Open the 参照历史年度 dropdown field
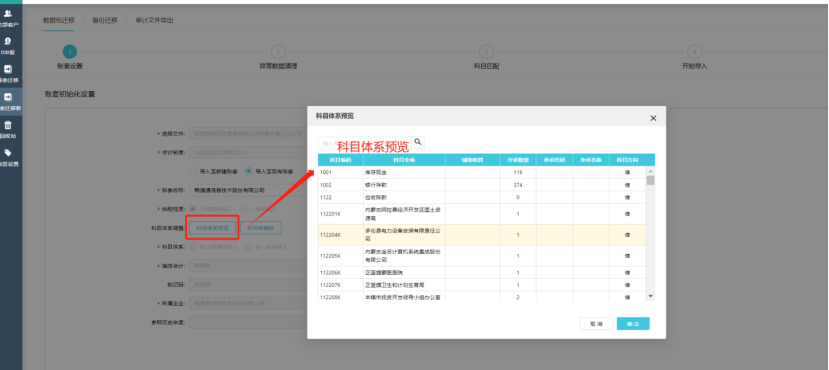 point(248,321)
